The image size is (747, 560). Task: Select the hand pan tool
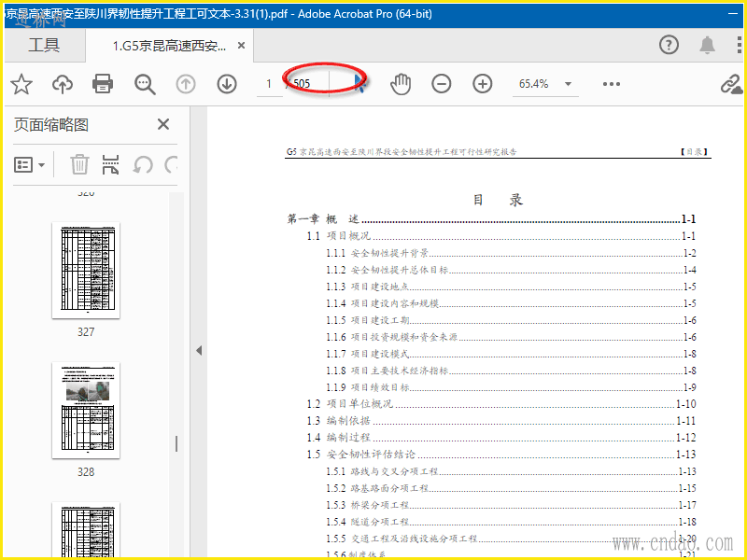click(401, 84)
